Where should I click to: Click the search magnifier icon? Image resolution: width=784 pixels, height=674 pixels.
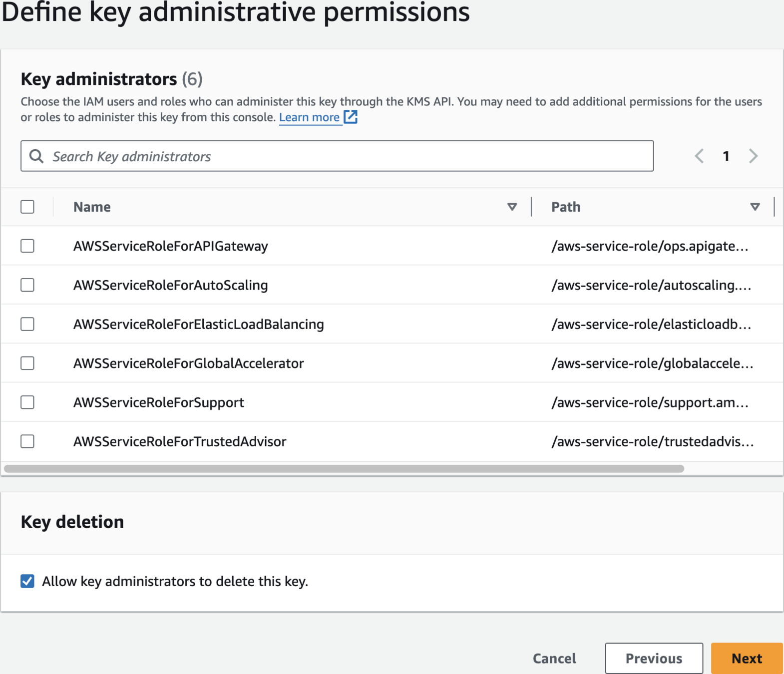36,156
